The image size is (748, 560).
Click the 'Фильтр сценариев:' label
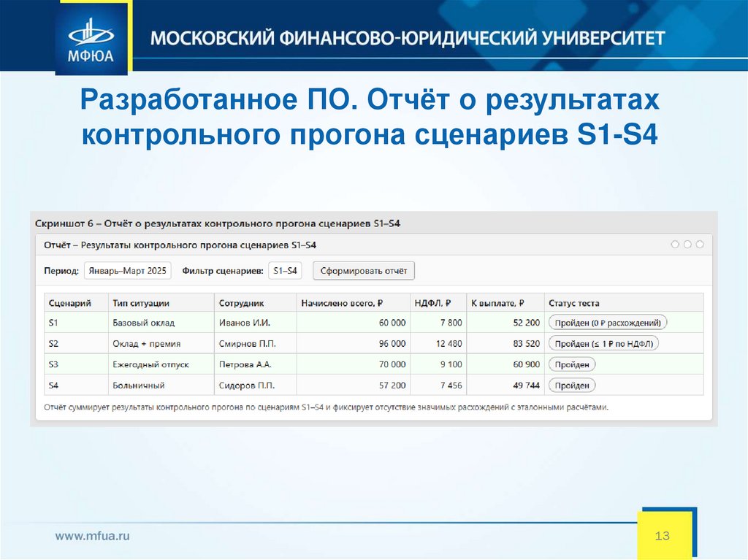tap(223, 271)
